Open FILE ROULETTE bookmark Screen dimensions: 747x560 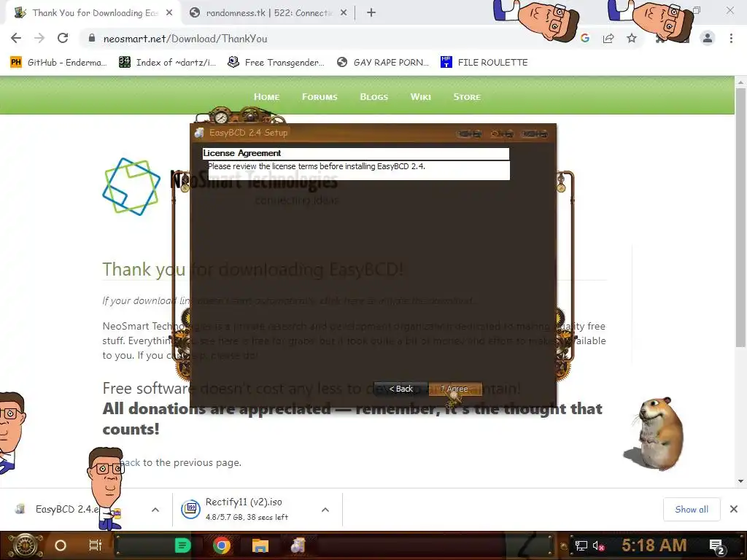484,63
